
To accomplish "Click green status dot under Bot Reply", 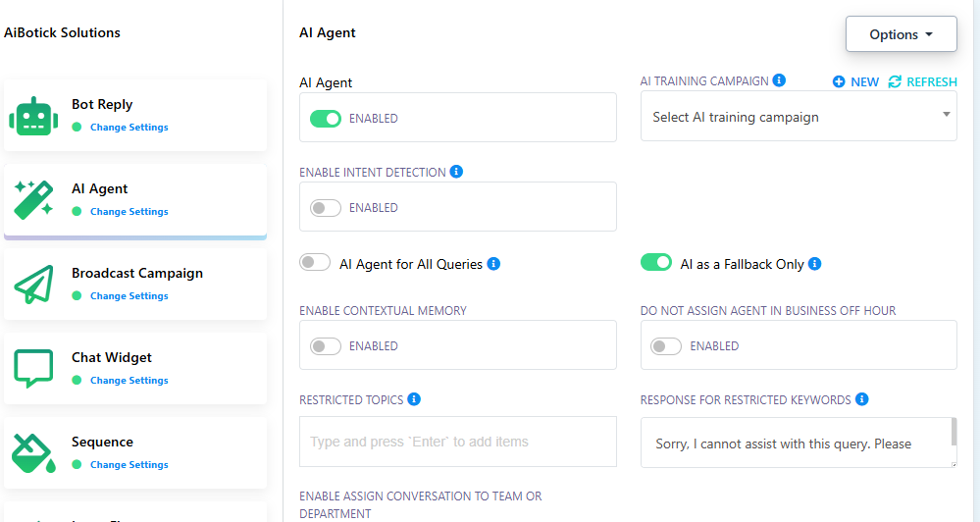I will (77, 127).
